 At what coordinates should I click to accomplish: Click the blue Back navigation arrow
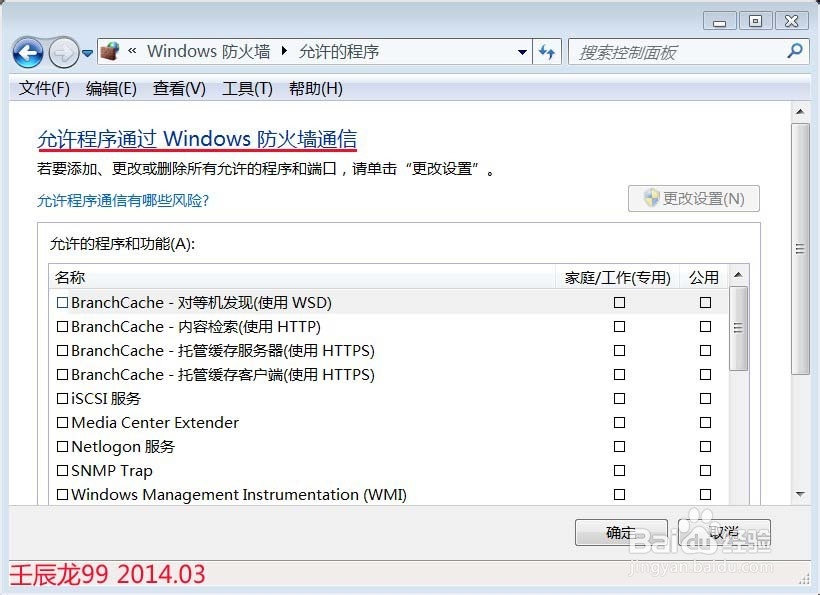click(x=28, y=52)
